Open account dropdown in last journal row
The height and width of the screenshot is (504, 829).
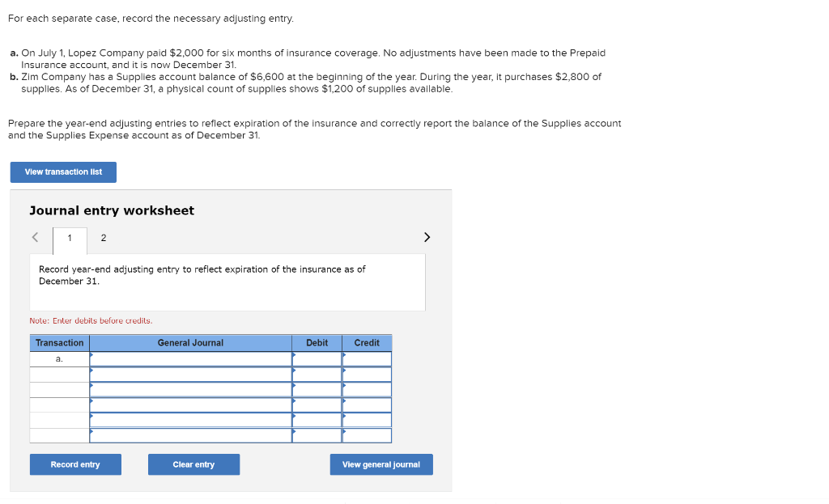(x=190, y=435)
